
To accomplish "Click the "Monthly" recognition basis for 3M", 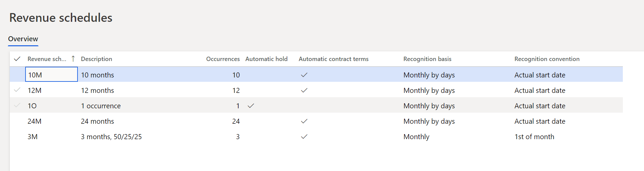I will click(x=416, y=137).
